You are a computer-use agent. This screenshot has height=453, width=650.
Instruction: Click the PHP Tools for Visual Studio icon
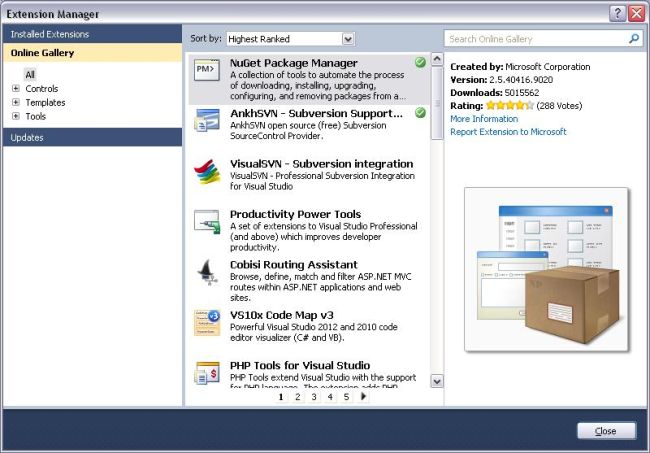pyautogui.click(x=207, y=373)
